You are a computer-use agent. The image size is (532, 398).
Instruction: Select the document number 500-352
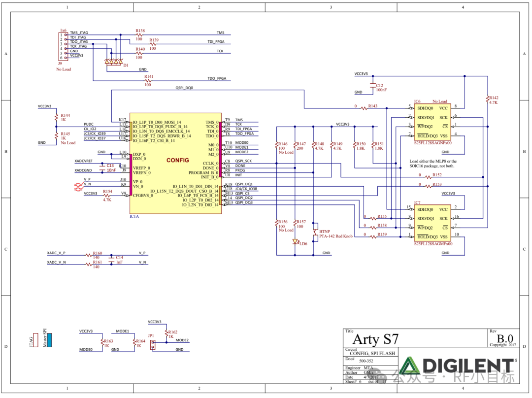click(x=366, y=361)
